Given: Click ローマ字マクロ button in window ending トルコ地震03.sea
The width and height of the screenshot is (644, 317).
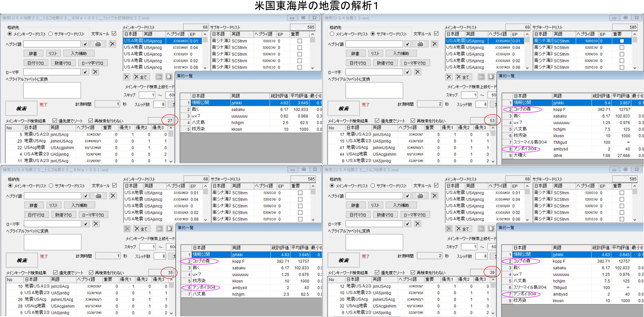Looking at the screenshot, I should [415, 215].
